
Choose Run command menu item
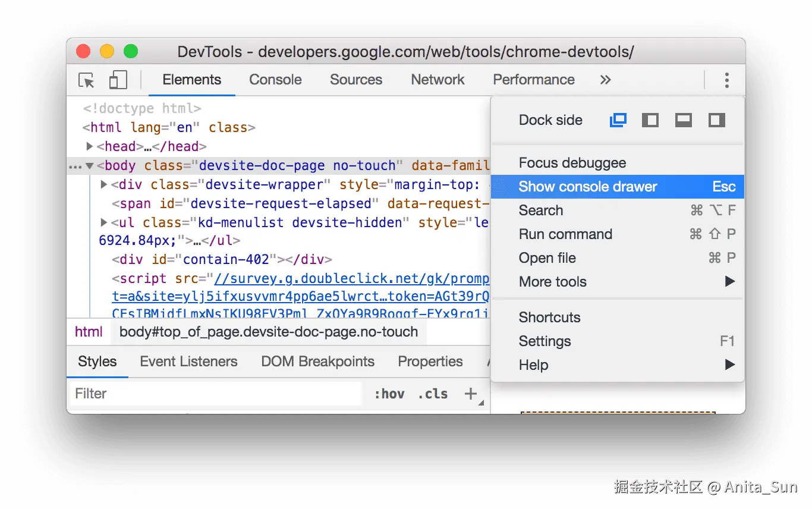[618, 234]
